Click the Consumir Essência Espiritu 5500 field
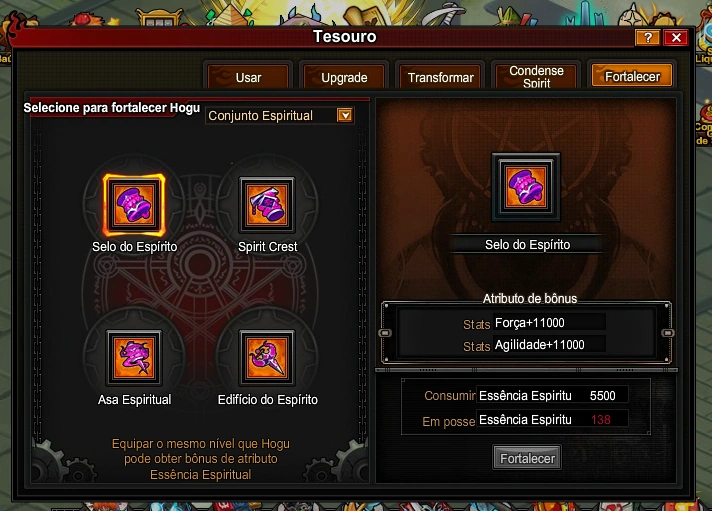The width and height of the screenshot is (712, 511). click(x=552, y=396)
